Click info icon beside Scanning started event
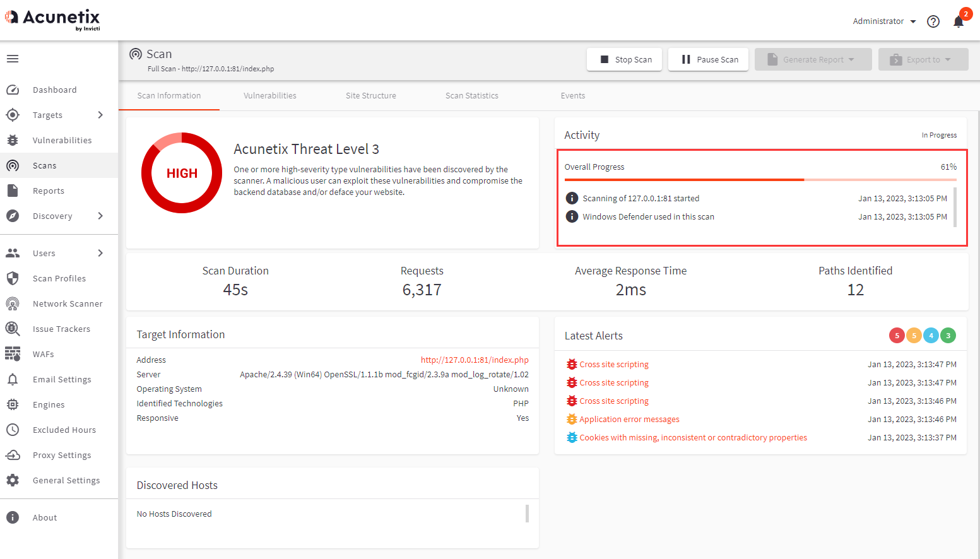Viewport: 980px width, 559px height. [x=572, y=198]
